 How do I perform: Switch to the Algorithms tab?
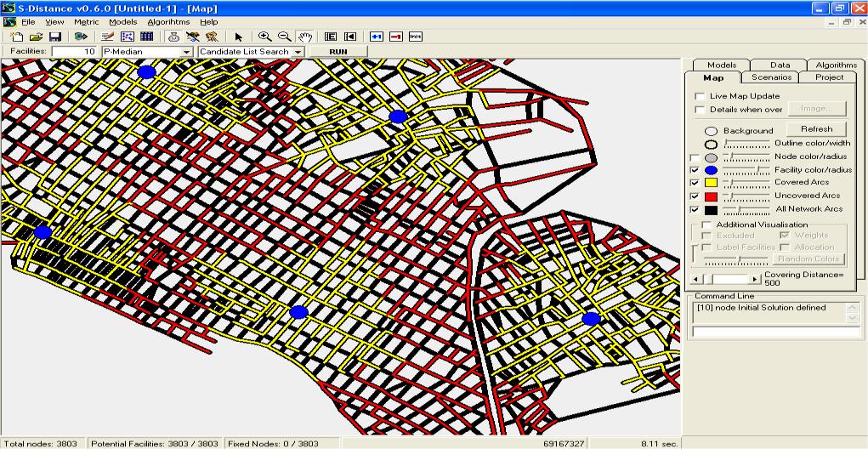point(836,65)
